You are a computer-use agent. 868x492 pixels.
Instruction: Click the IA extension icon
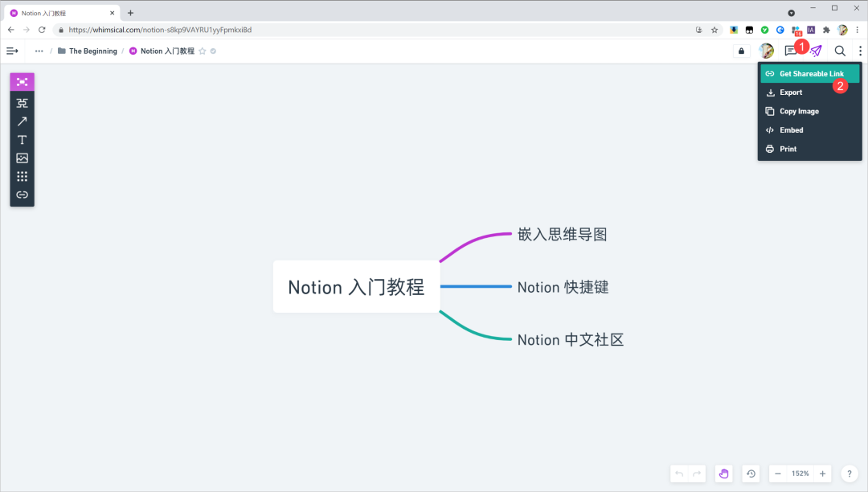811,30
